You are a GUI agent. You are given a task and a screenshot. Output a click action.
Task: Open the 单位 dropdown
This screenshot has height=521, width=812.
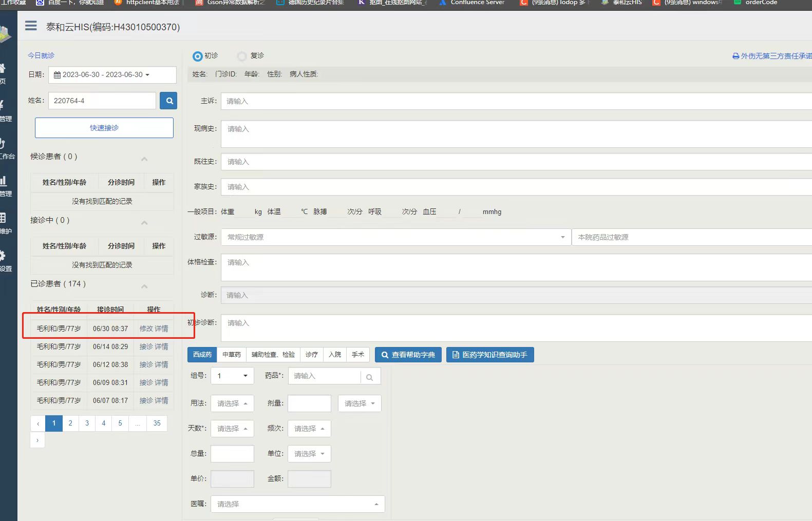click(x=309, y=454)
